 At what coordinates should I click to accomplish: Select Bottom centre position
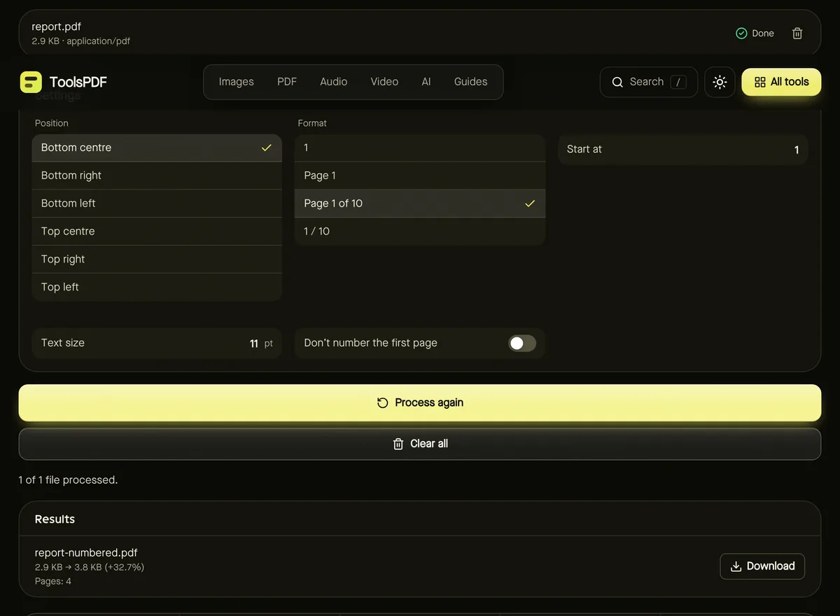pos(157,148)
